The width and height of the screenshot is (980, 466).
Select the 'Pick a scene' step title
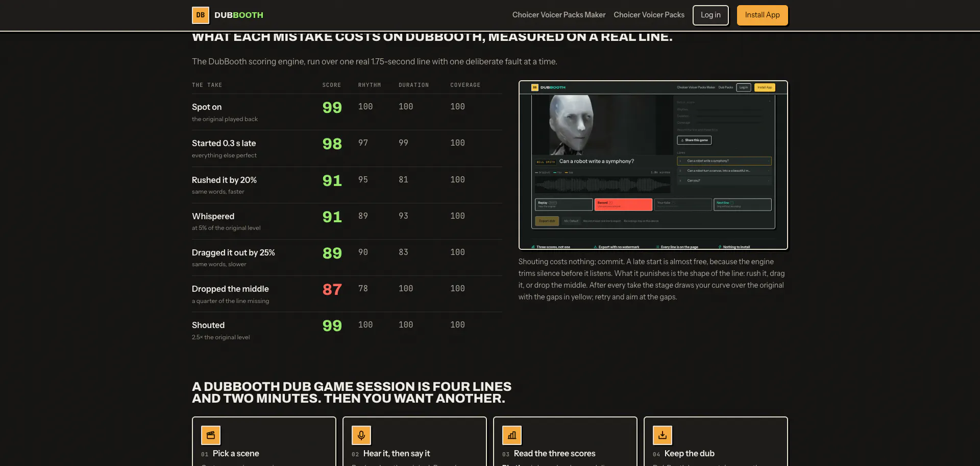tap(236, 453)
